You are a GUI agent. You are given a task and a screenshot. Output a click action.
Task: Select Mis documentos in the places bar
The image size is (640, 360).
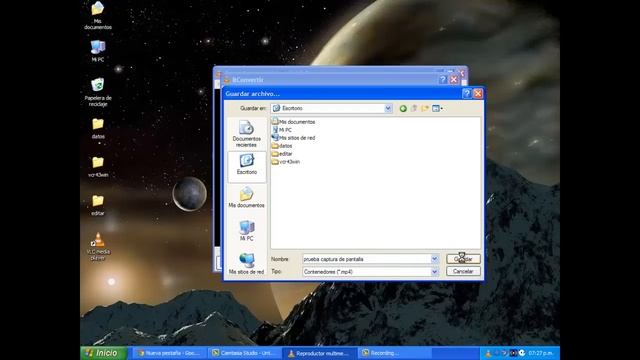tap(247, 198)
